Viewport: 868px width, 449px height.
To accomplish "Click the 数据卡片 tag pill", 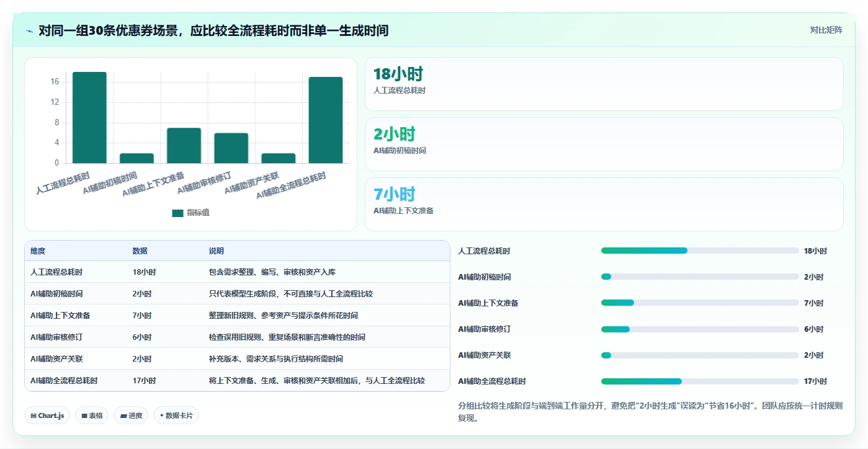I will (176, 416).
